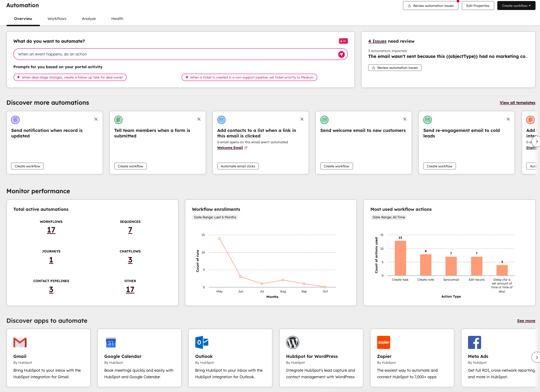Click the Edit Properties button

478,6
